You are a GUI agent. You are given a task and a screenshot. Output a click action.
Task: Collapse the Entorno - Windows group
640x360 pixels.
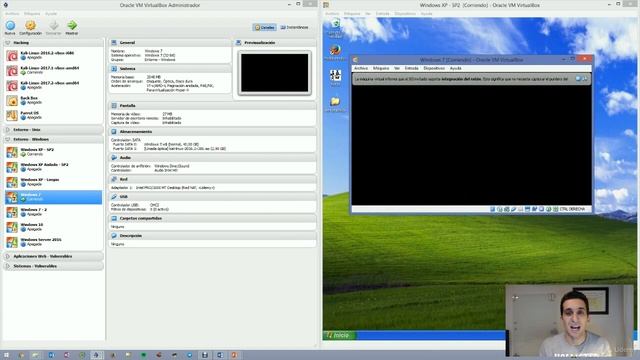[8, 140]
